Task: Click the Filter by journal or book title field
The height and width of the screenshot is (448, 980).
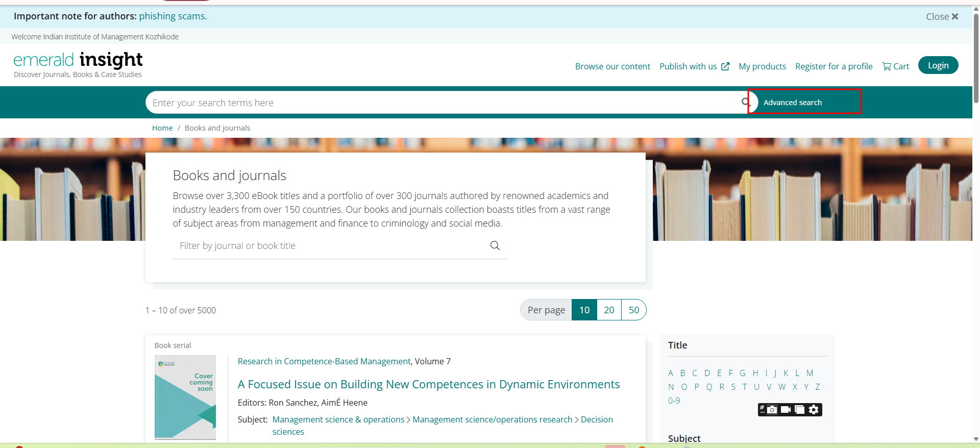Action: pyautogui.click(x=329, y=246)
